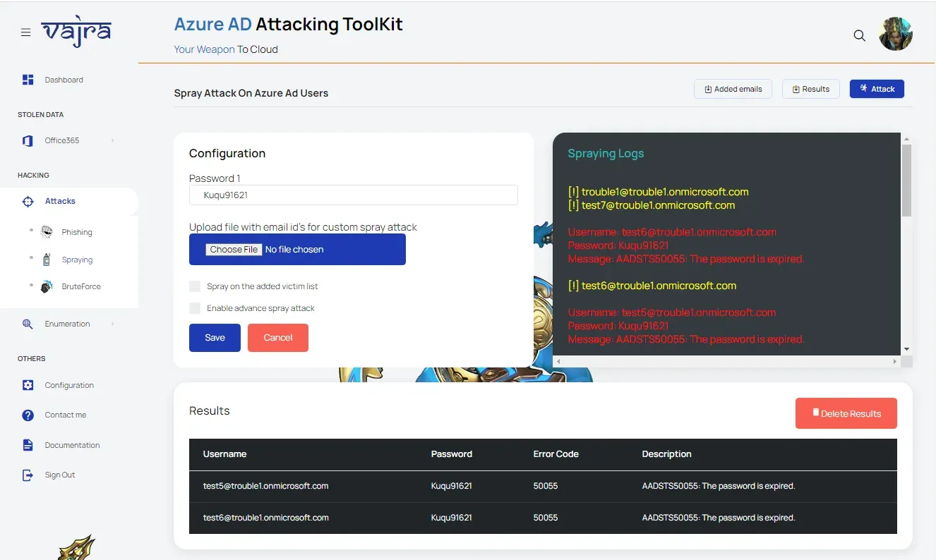The image size is (936, 560).
Task: Click test5@trouble1.onmicrosoft.com in results table
Action: pyautogui.click(x=265, y=486)
